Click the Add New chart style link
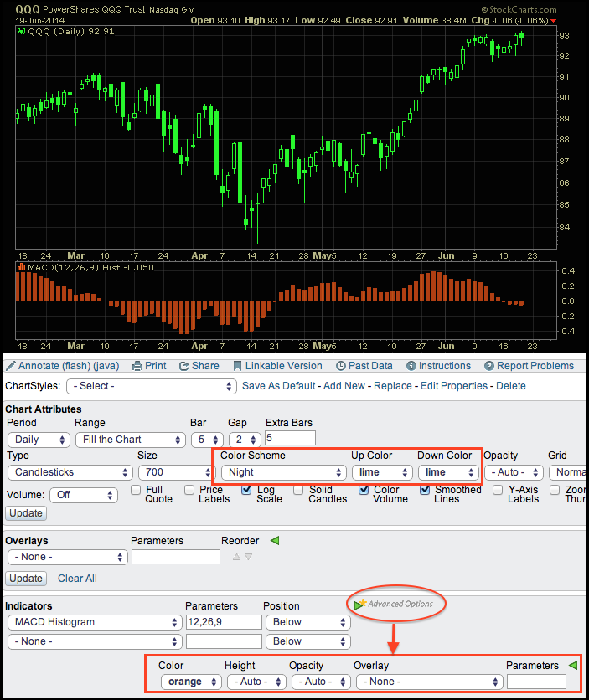Viewport: 589px width, 700px height. 344,386
